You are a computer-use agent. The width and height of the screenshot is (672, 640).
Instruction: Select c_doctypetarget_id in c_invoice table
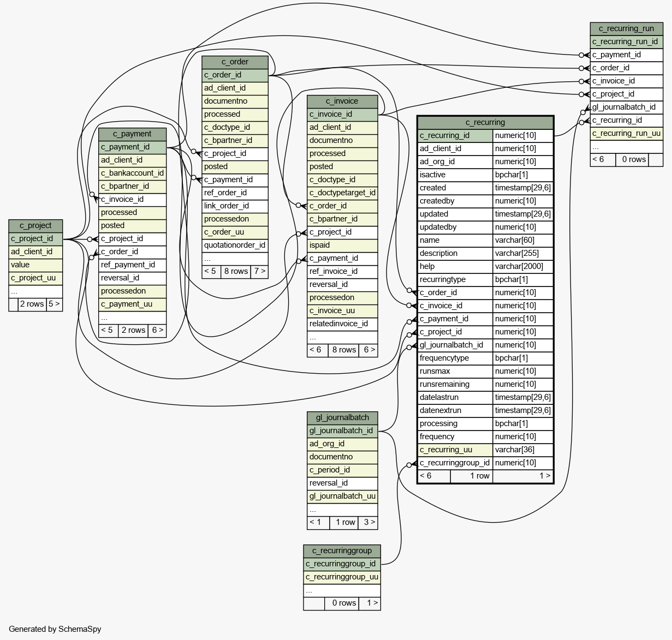(x=342, y=193)
